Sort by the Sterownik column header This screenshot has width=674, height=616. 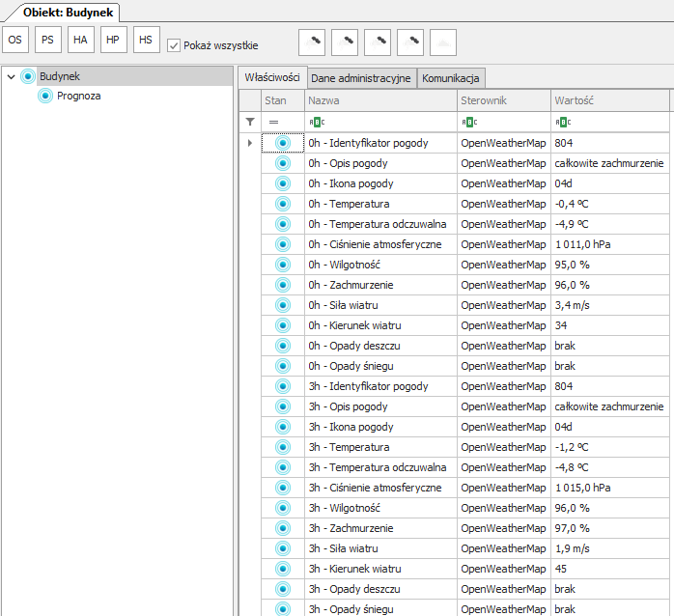pos(504,100)
